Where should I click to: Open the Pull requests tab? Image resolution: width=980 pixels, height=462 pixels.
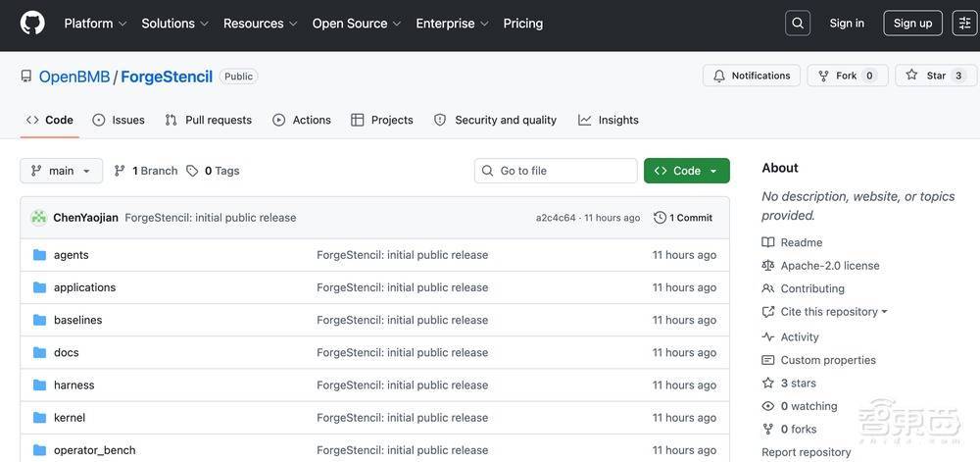[208, 120]
